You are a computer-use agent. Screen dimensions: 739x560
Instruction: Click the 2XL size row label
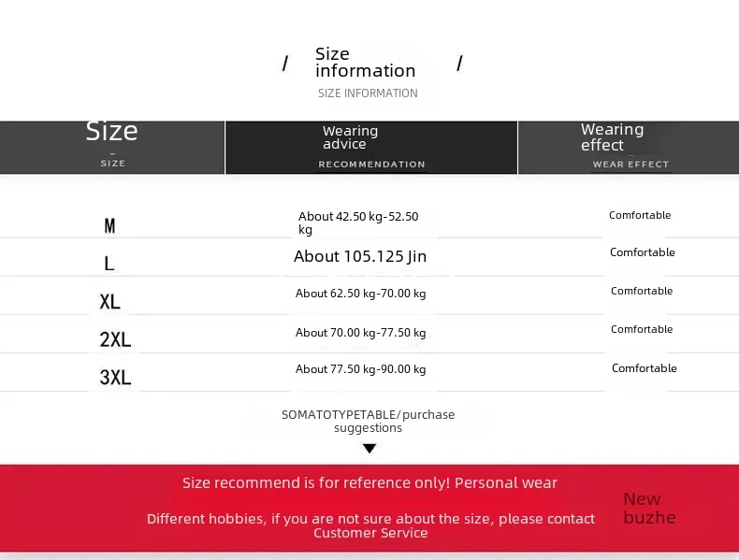point(115,339)
